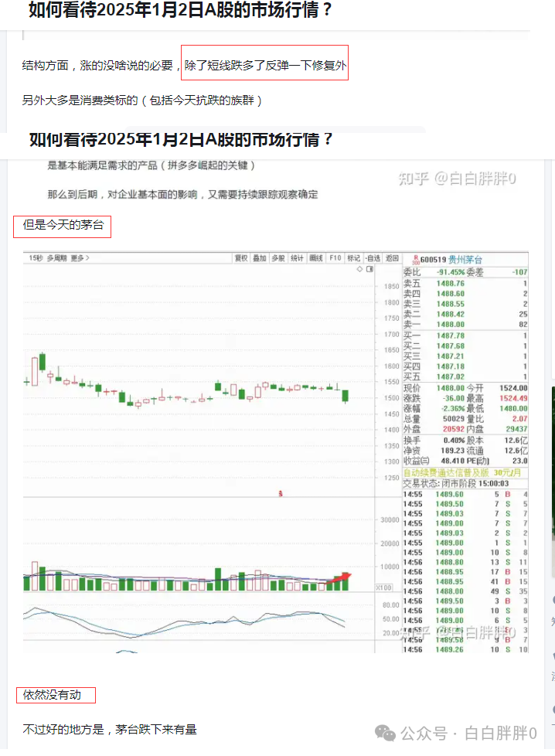Expand the 更多 periods chevron
The image size is (555, 756).
point(80,258)
